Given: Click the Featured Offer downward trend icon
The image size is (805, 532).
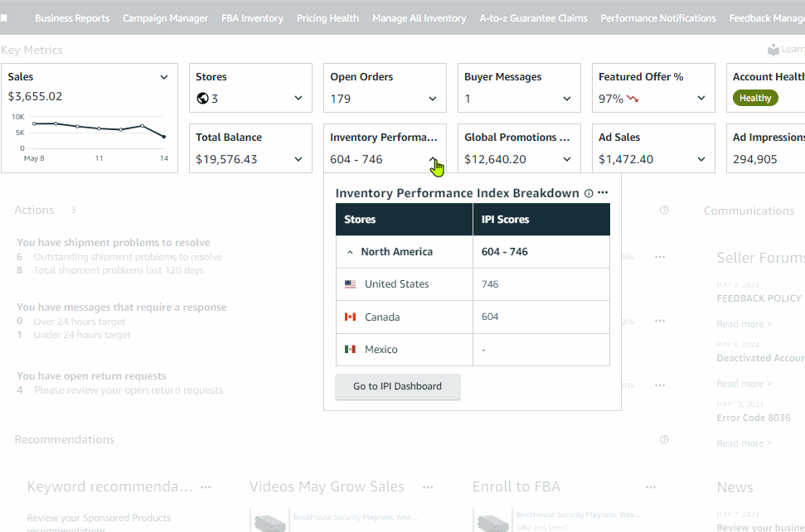Looking at the screenshot, I should coord(633,99).
